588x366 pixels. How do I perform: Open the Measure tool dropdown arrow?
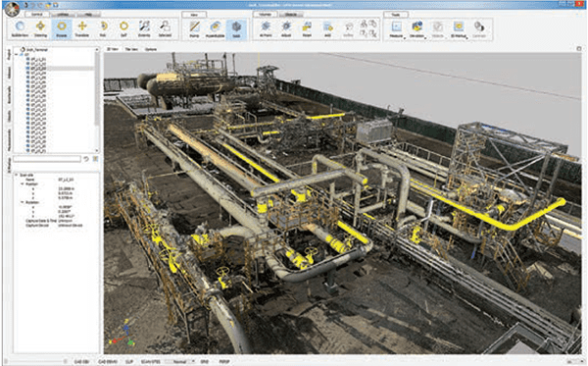404,37
